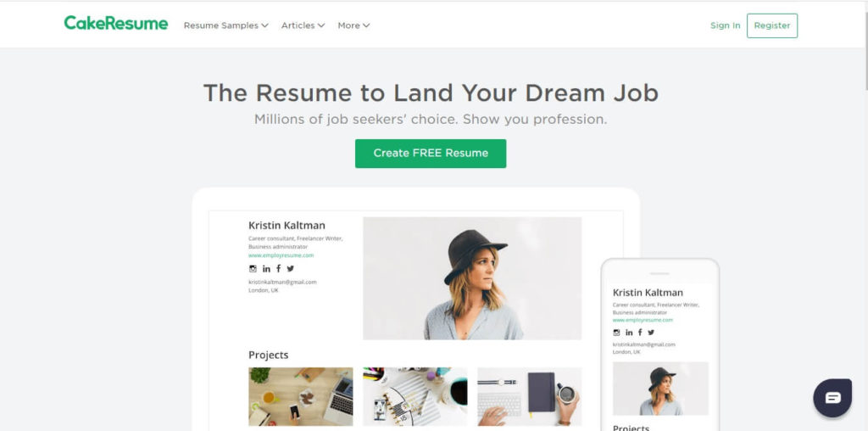Click the Create FREE Resume button

(431, 154)
